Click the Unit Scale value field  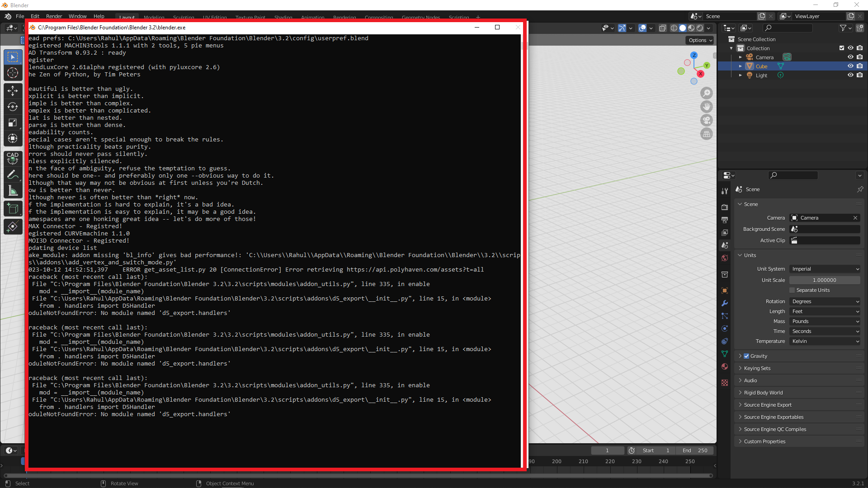[x=825, y=280]
